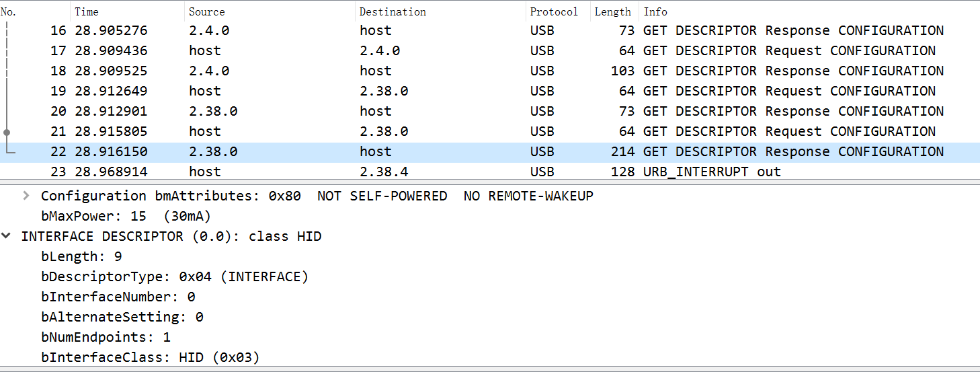Collapse the INTERFACE DESCRIPTOR tree node
This screenshot has height=372, width=980.
(6, 236)
